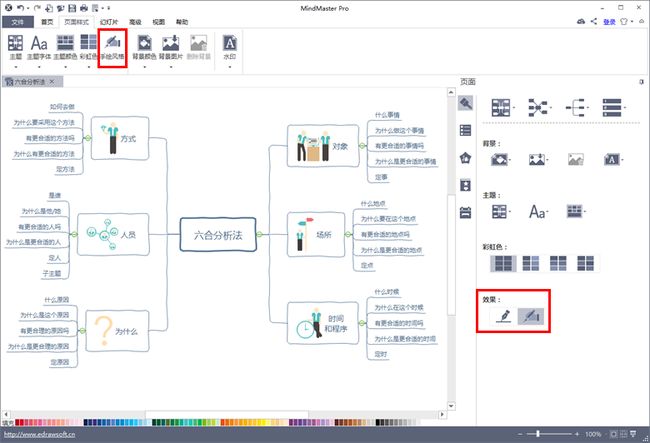Viewport: 650px width, 443px height.
Task: Expand dropdown arrow under 主题字体 ribbon button
Action: (39, 66)
